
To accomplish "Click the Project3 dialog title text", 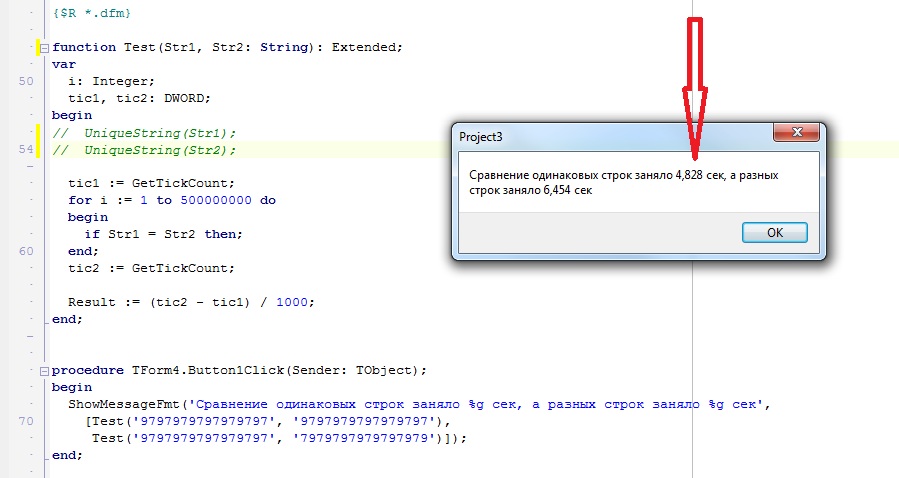I will pyautogui.click(x=480, y=137).
